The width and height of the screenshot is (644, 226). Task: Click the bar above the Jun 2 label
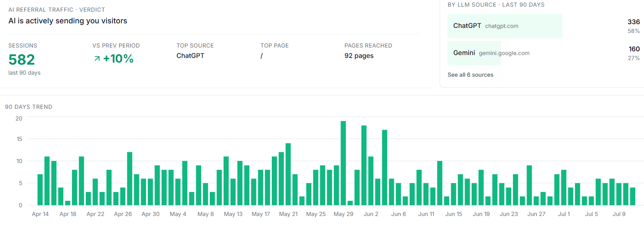pos(371,181)
